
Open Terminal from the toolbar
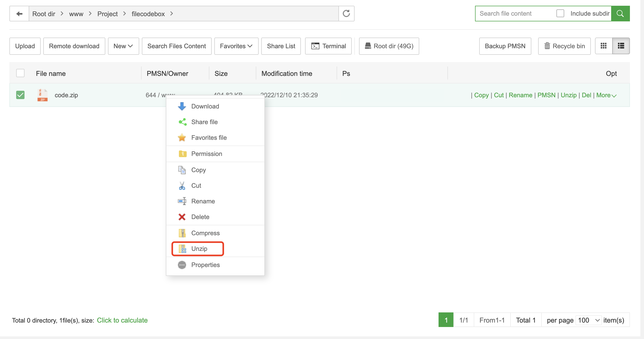329,46
